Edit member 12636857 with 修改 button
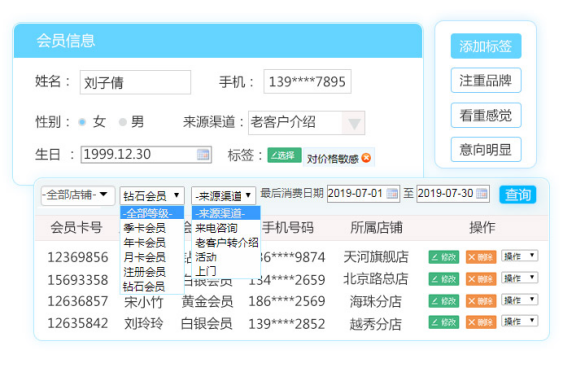 444,301
